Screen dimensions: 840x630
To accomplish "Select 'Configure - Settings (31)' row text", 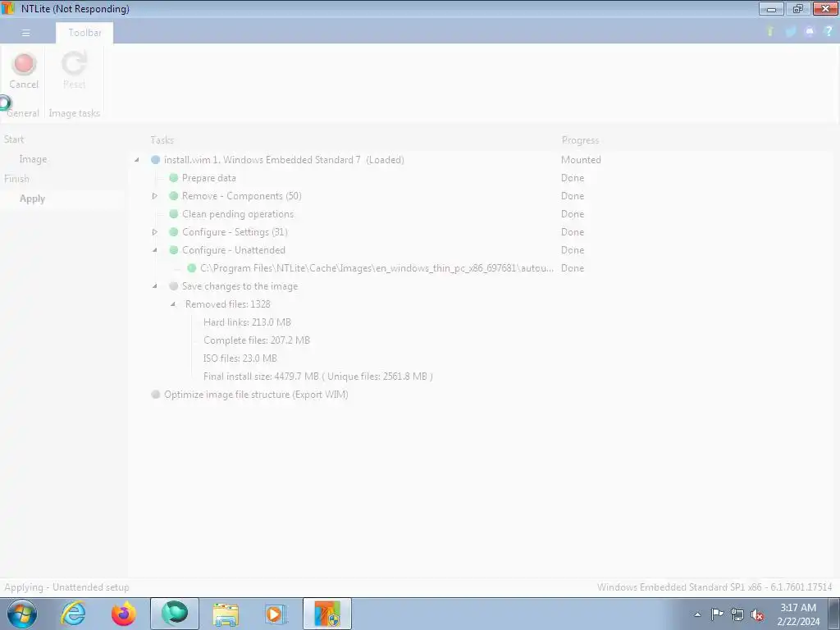I will [x=235, y=232].
